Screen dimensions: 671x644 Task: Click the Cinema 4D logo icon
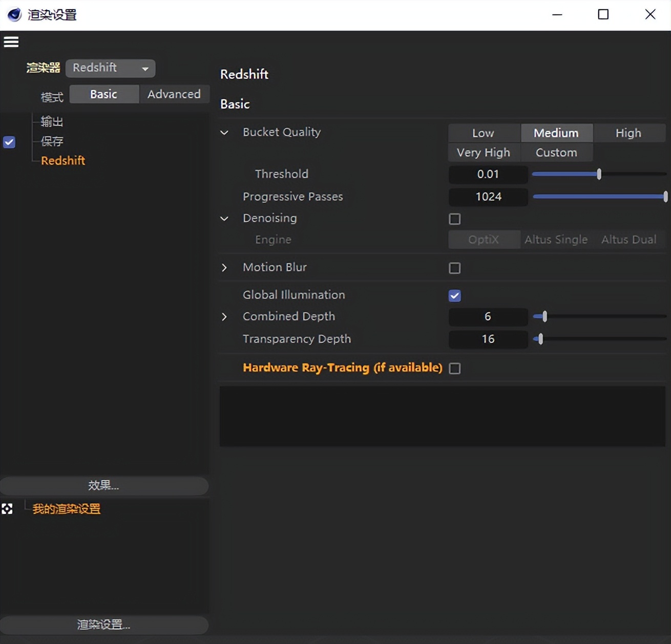14,14
